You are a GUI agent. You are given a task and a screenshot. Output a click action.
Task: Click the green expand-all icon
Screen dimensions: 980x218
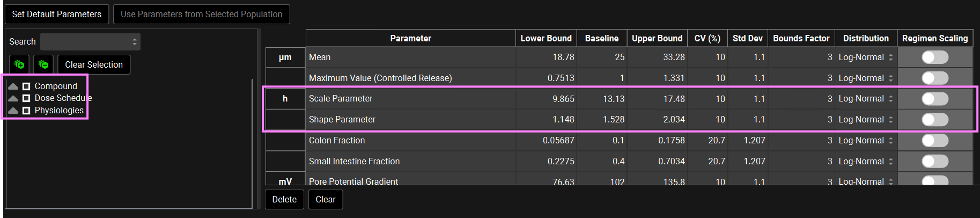pos(19,64)
